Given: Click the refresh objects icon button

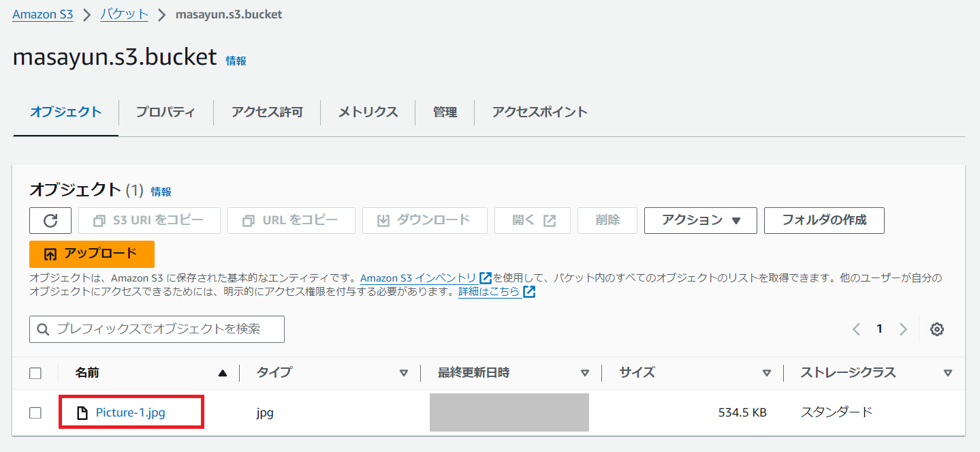Looking at the screenshot, I should pyautogui.click(x=50, y=220).
